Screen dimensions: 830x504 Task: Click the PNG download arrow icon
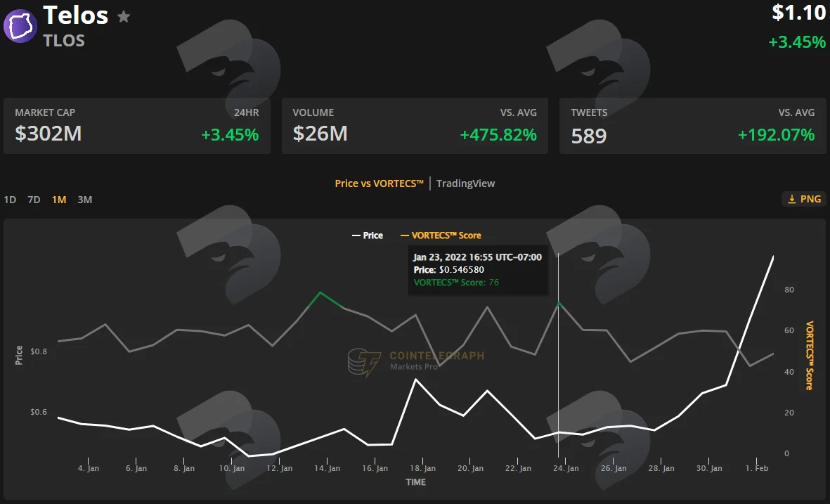coord(792,199)
